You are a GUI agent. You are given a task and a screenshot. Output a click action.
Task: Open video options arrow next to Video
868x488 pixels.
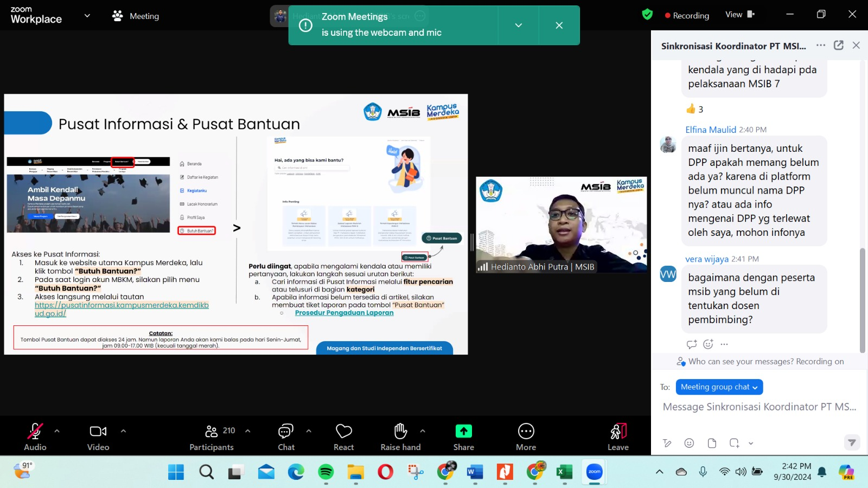(123, 431)
